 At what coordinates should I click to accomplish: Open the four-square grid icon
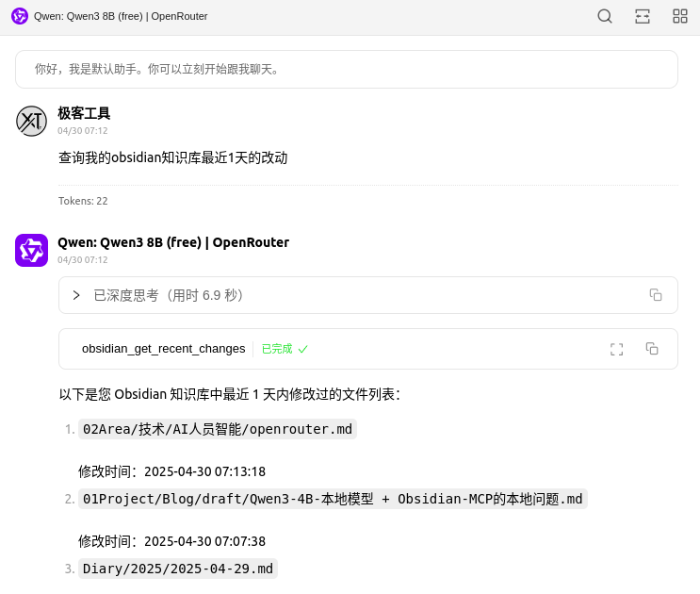(x=680, y=16)
